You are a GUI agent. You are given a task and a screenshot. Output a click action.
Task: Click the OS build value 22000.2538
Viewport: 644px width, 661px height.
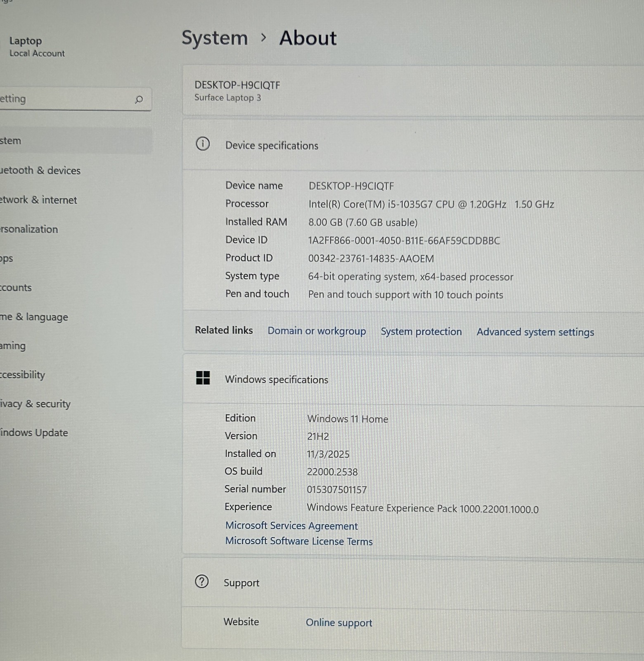(x=332, y=472)
